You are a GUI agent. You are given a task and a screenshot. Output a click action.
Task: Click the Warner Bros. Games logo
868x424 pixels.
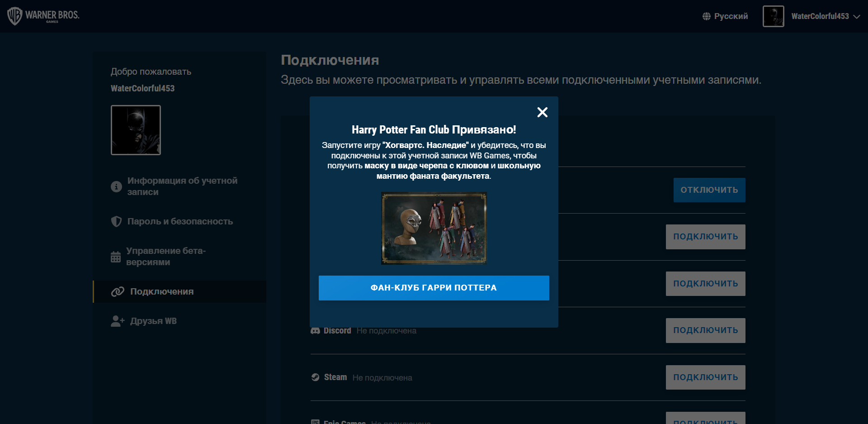coord(43,16)
